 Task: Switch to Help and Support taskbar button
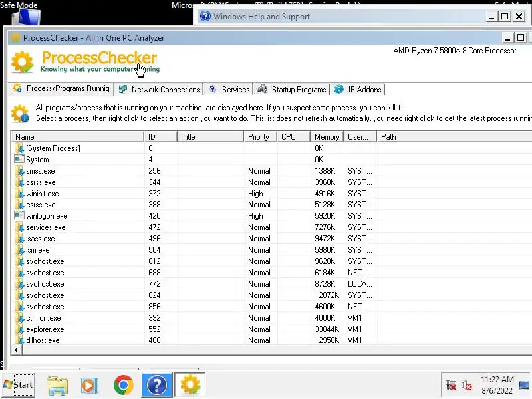[157, 385]
